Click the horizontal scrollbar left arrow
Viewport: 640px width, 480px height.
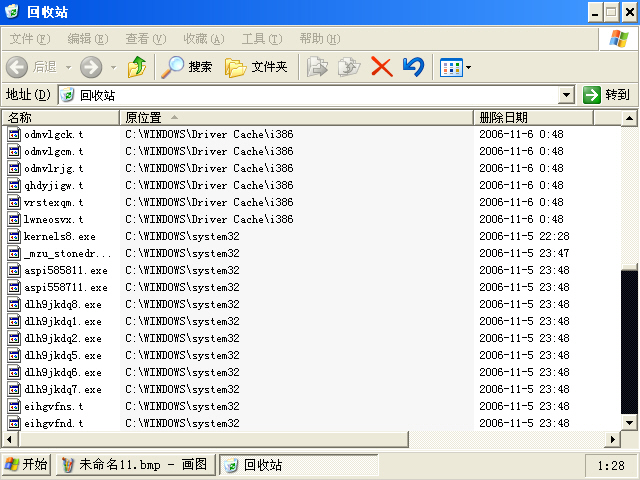click(x=9, y=440)
